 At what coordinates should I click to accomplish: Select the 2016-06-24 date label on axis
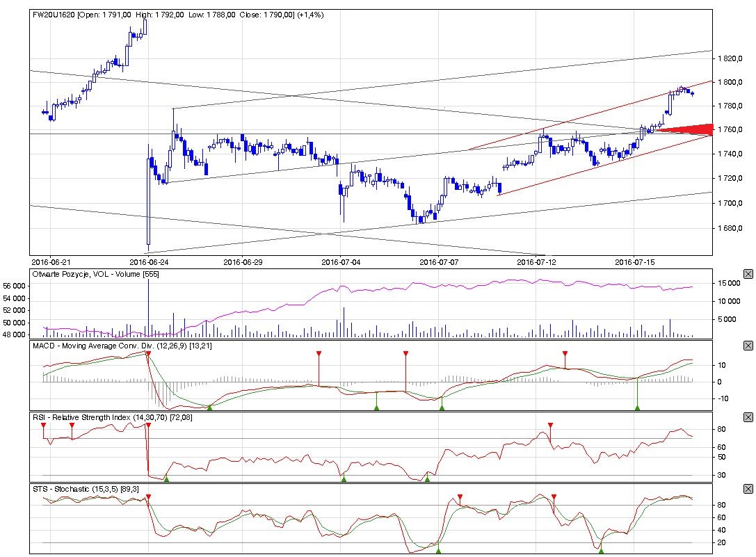[x=147, y=262]
